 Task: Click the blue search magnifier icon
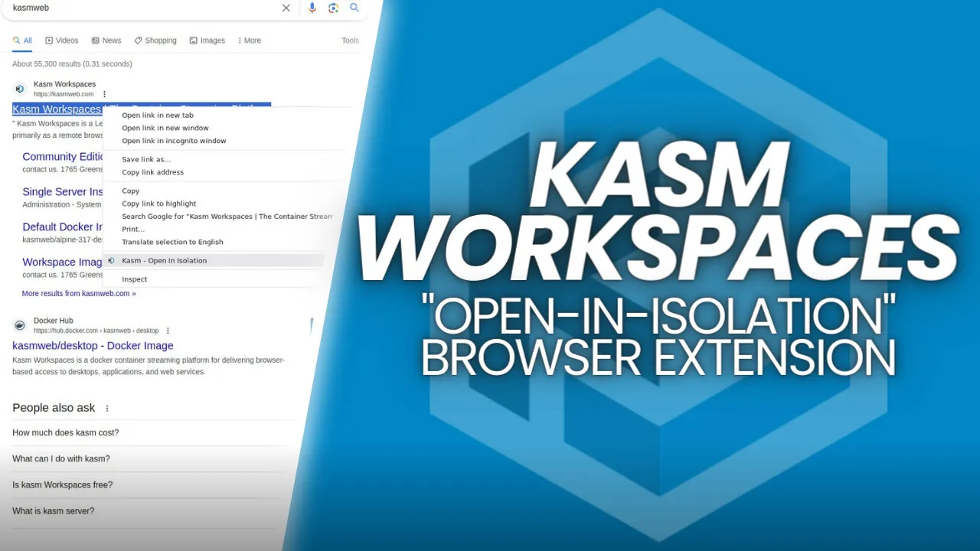coord(354,8)
